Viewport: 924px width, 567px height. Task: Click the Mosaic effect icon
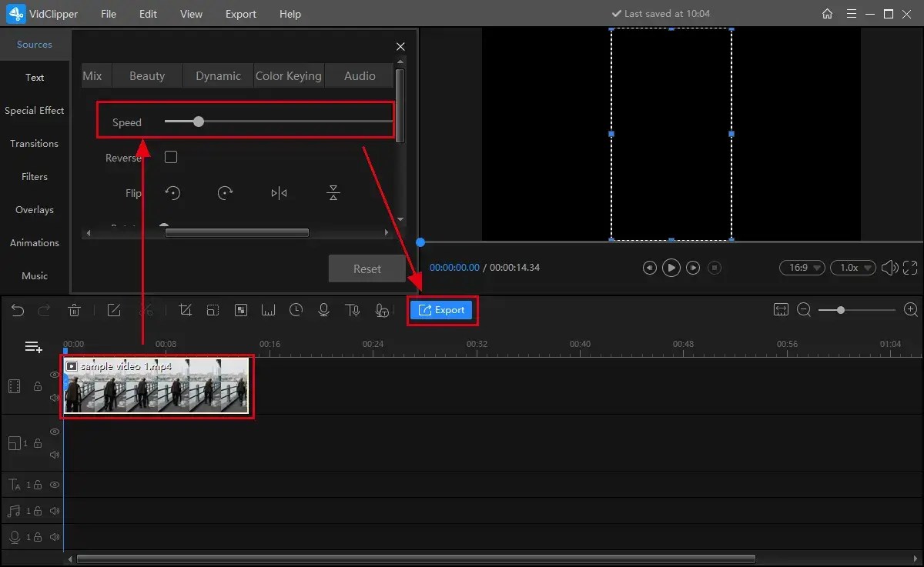pos(240,310)
